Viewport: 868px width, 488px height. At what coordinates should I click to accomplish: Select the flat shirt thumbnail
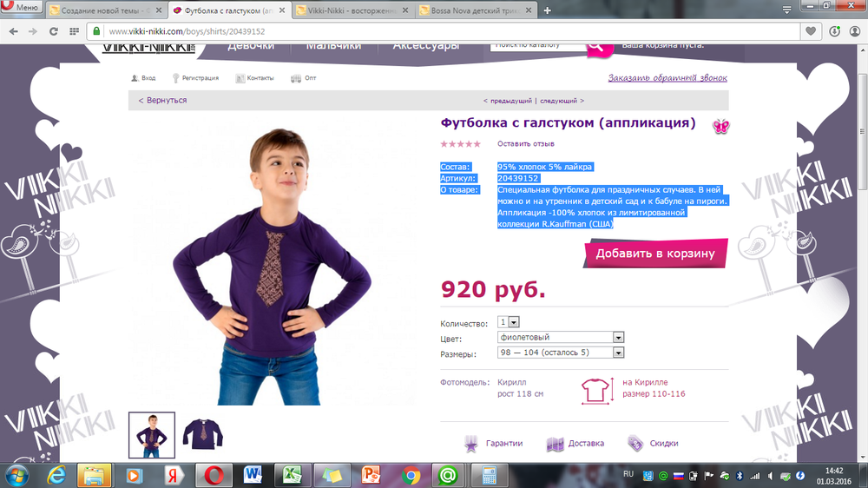point(203,433)
